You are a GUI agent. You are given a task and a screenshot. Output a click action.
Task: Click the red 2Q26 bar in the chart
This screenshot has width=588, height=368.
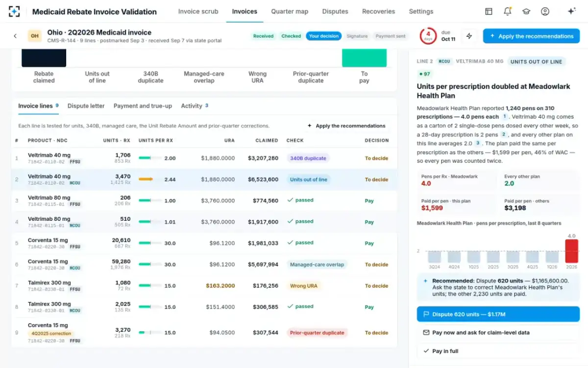point(571,251)
